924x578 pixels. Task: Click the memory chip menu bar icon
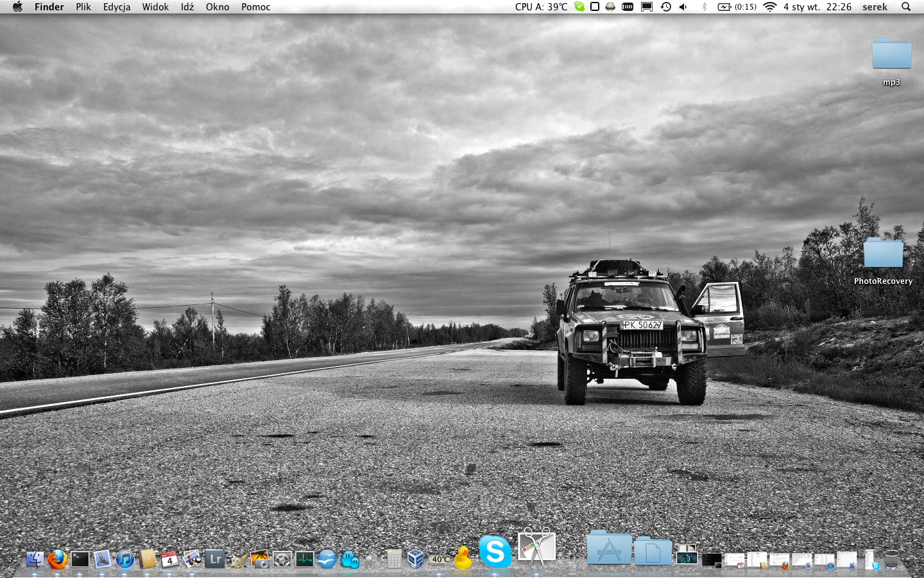click(x=628, y=6)
